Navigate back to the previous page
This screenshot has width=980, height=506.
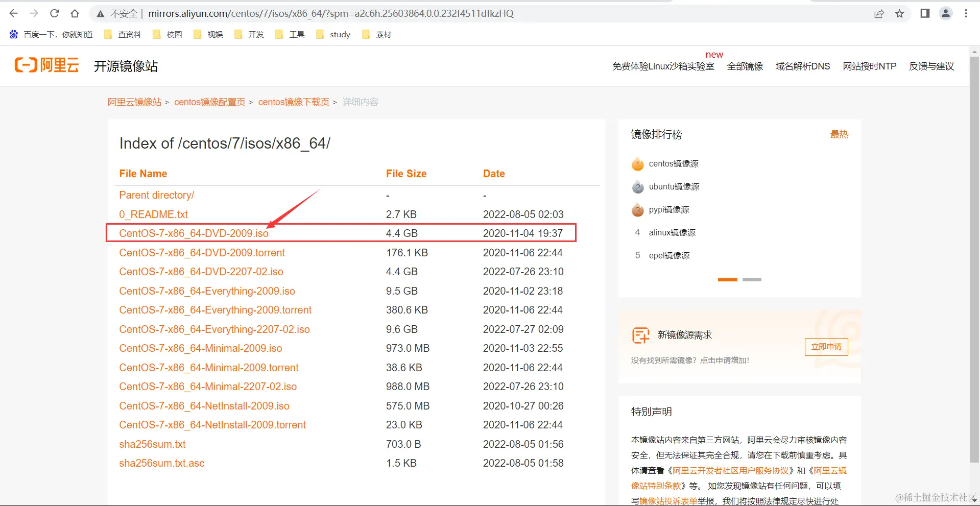click(13, 13)
